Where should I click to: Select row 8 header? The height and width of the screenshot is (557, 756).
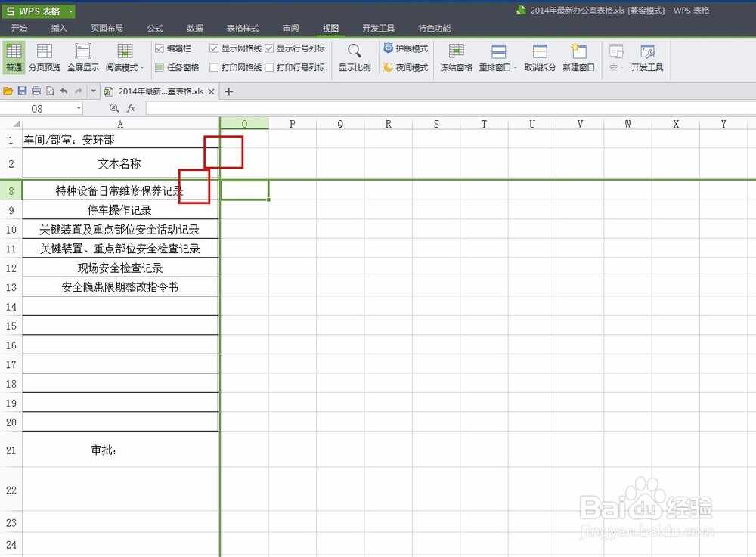pos(11,190)
